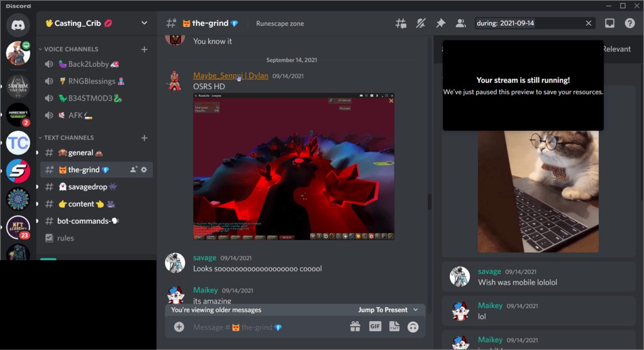This screenshot has width=644, height=350.
Task: Open the Help question mark icon
Action: [x=630, y=23]
